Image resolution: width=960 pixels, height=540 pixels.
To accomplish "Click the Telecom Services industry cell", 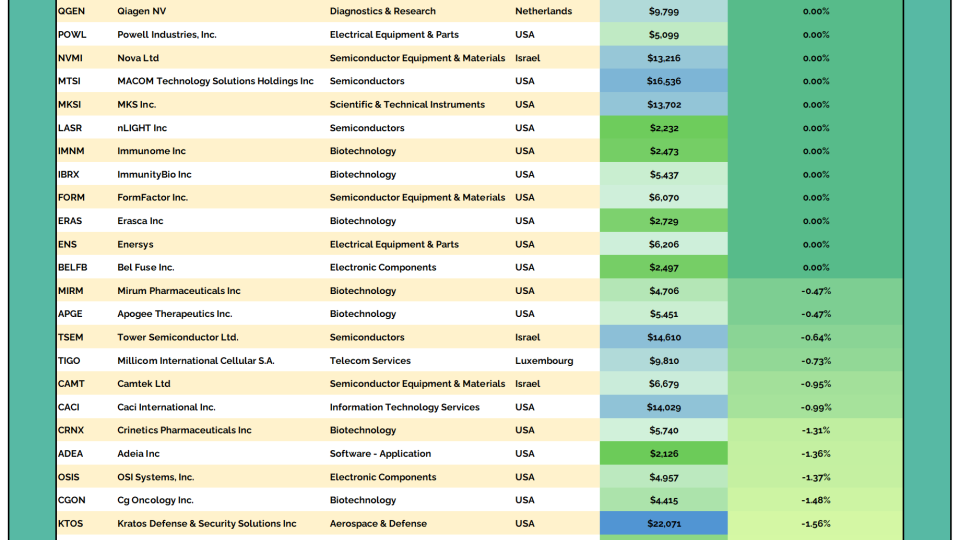I will click(370, 361).
